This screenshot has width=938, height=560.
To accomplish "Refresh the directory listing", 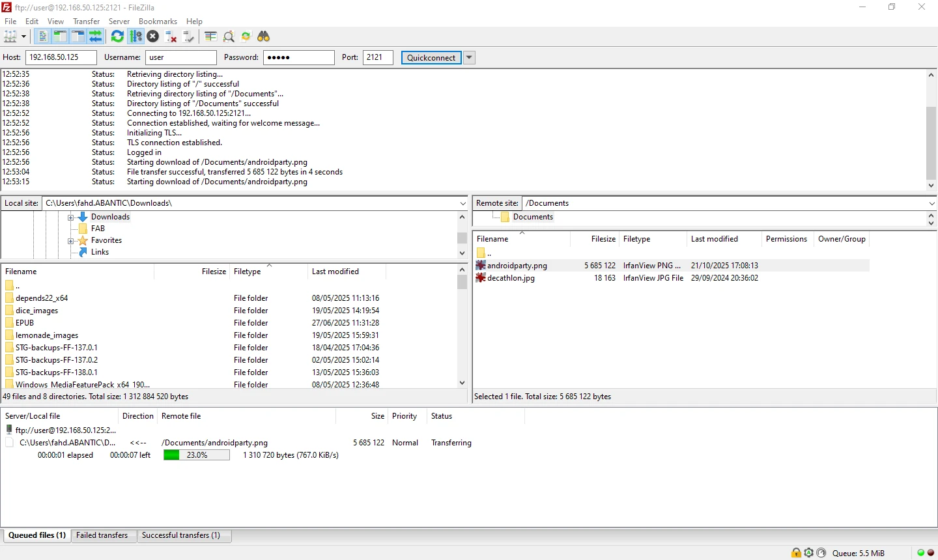I will click(117, 36).
